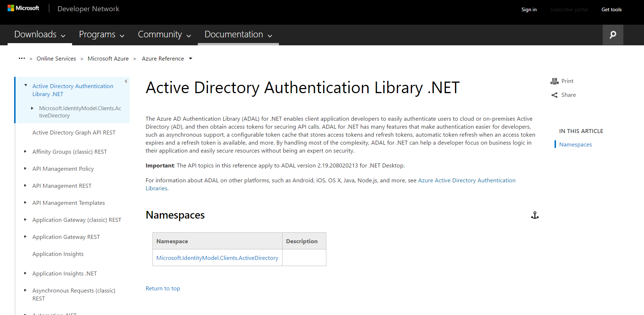Image resolution: width=644 pixels, height=315 pixels.
Task: Select Application Insights in the sidebar
Action: [x=58, y=254]
